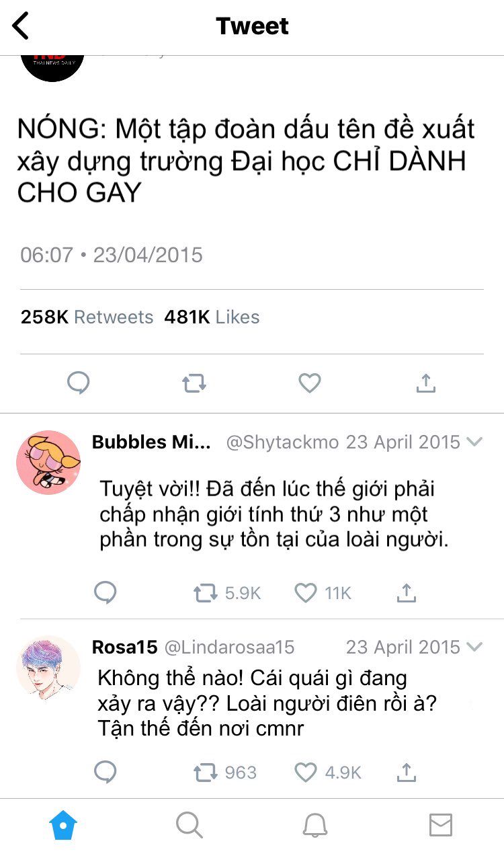The height and width of the screenshot is (866, 504).
Task: Expand options chevron on Rosa15's reply
Action: click(x=474, y=647)
